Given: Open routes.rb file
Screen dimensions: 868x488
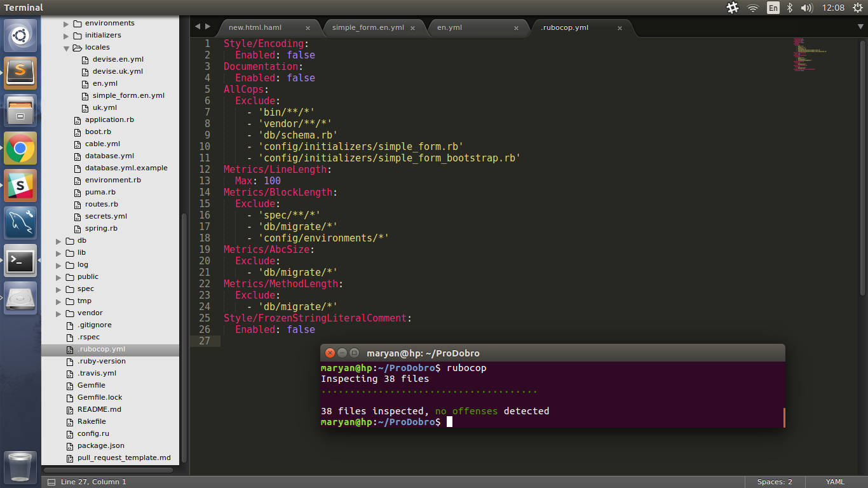Looking at the screenshot, I should click(102, 204).
